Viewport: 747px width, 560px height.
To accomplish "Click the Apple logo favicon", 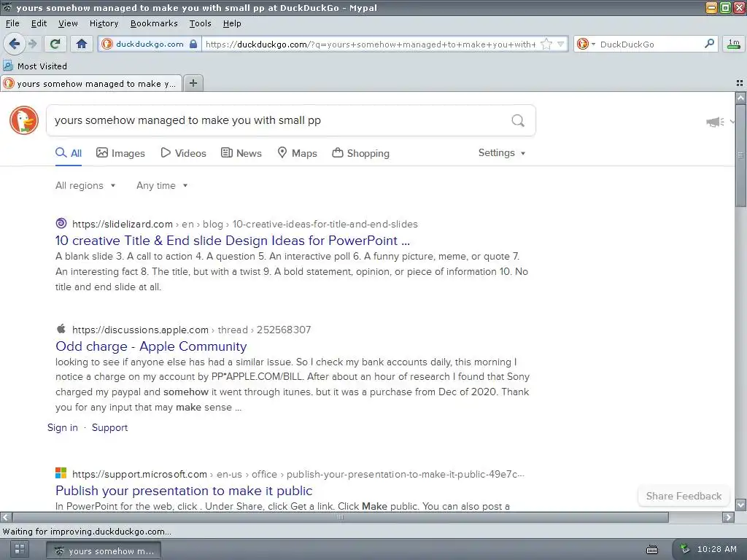I will (61, 329).
